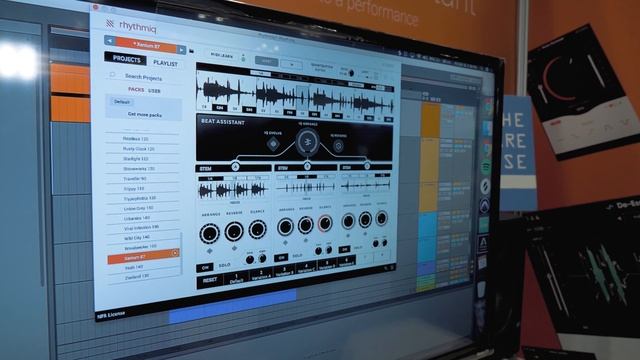Click the Stem A Reverse knob
Screen dimensions: 640x360
pyautogui.click(x=234, y=231)
